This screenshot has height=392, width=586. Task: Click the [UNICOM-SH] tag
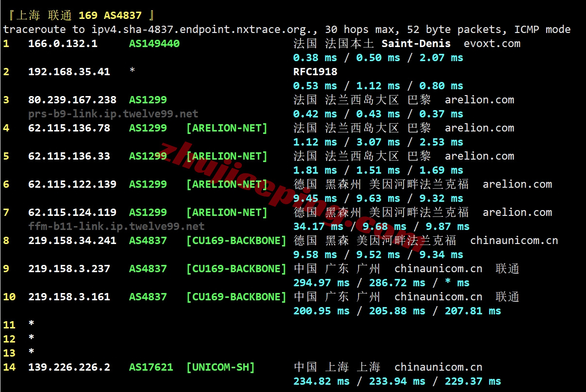tap(220, 367)
